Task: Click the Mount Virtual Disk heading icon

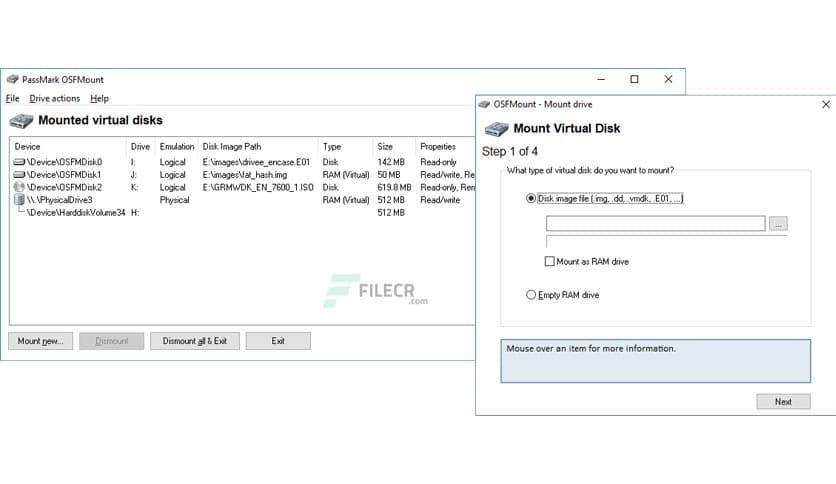Action: pyautogui.click(x=496, y=128)
